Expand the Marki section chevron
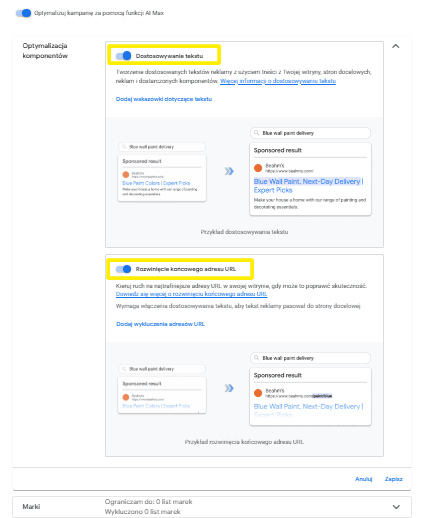 [x=396, y=507]
